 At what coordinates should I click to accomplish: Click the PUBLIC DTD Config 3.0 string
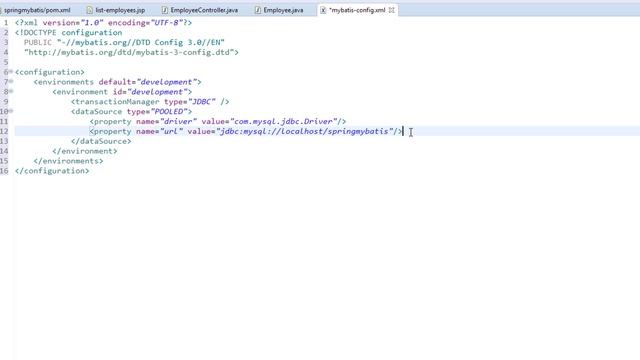click(x=141, y=42)
